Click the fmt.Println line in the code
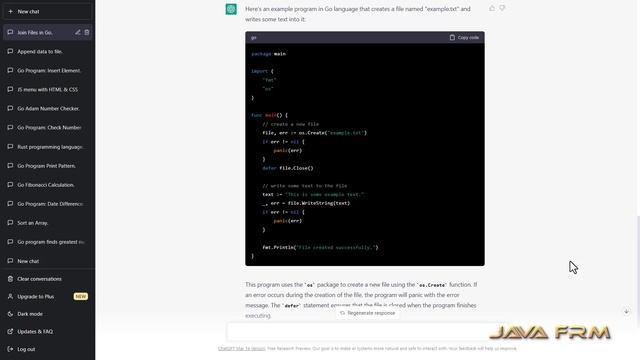The image size is (640, 360). click(320, 247)
